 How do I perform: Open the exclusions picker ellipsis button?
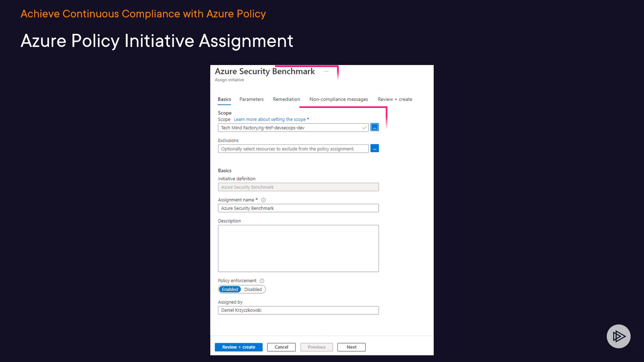(x=375, y=148)
